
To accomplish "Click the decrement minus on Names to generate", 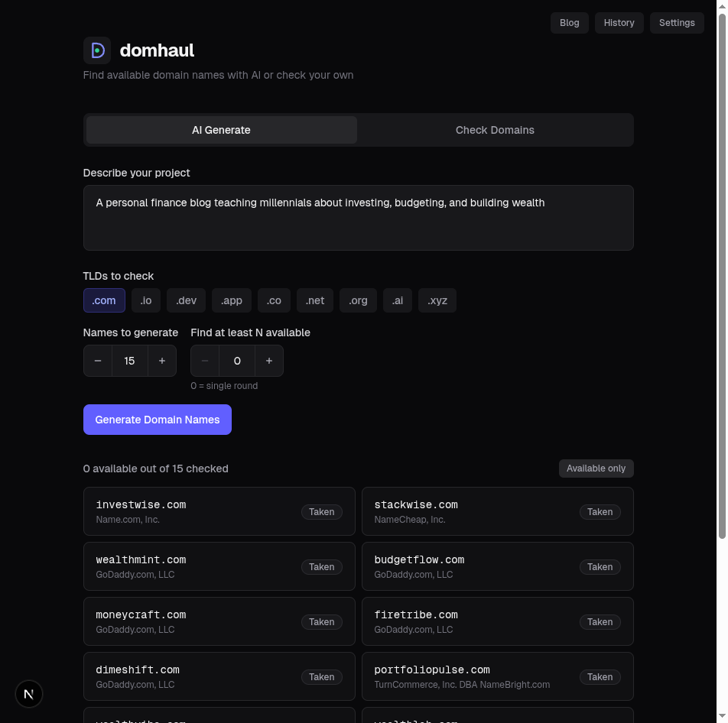I will tap(98, 360).
